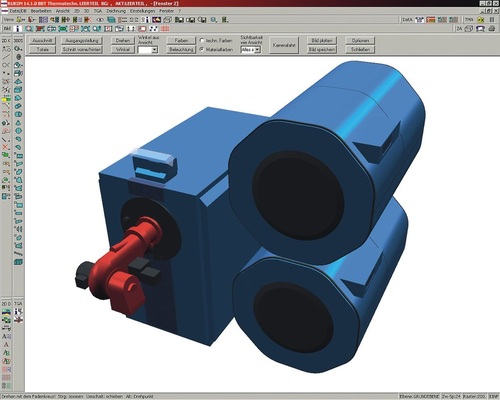Open the Datei/DB menu
The image size is (500, 400).
[x=18, y=11]
